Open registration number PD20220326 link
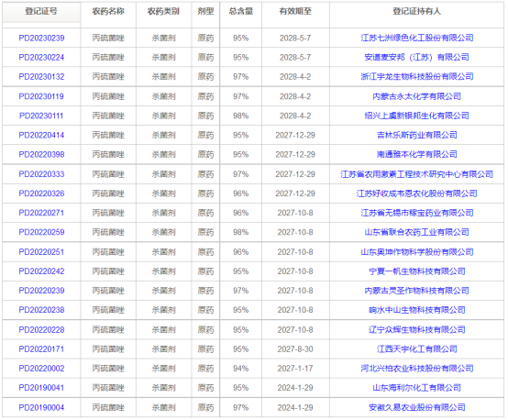 (x=41, y=193)
